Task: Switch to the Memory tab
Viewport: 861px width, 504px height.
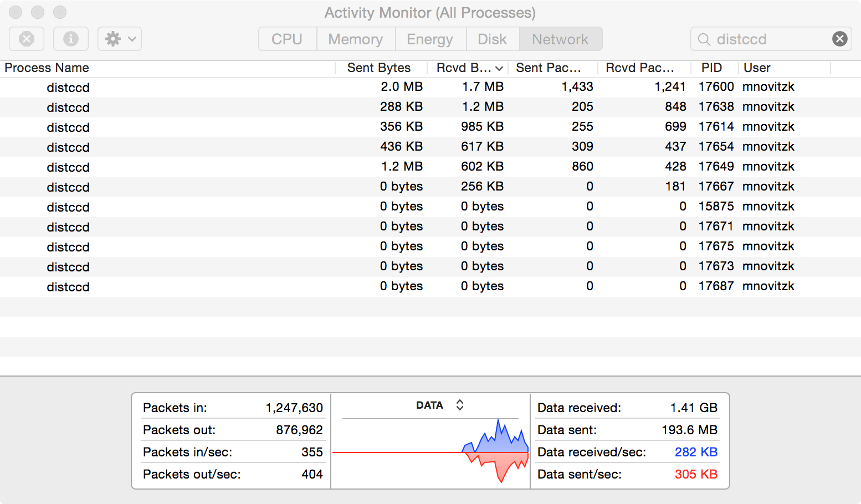Action: tap(355, 39)
